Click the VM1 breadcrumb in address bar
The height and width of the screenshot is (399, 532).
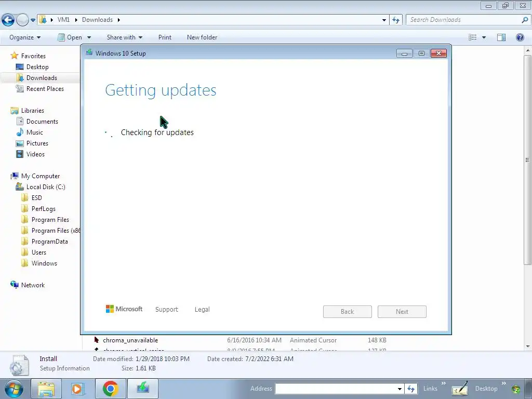tap(63, 20)
